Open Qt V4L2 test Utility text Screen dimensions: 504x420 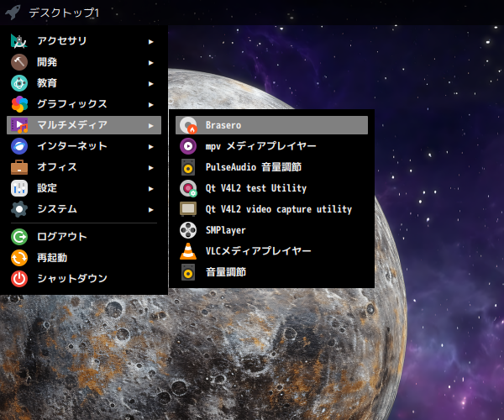256,188
